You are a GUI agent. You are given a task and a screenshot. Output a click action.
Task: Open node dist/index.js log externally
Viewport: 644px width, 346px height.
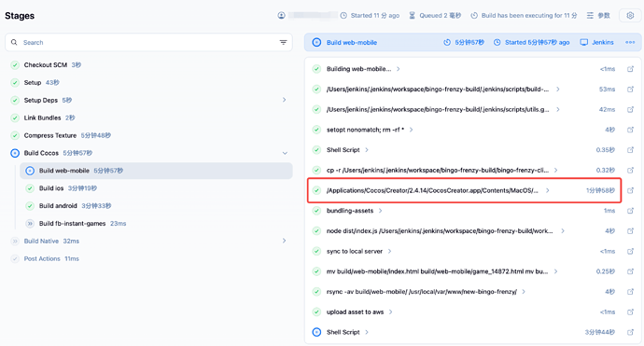coord(630,231)
